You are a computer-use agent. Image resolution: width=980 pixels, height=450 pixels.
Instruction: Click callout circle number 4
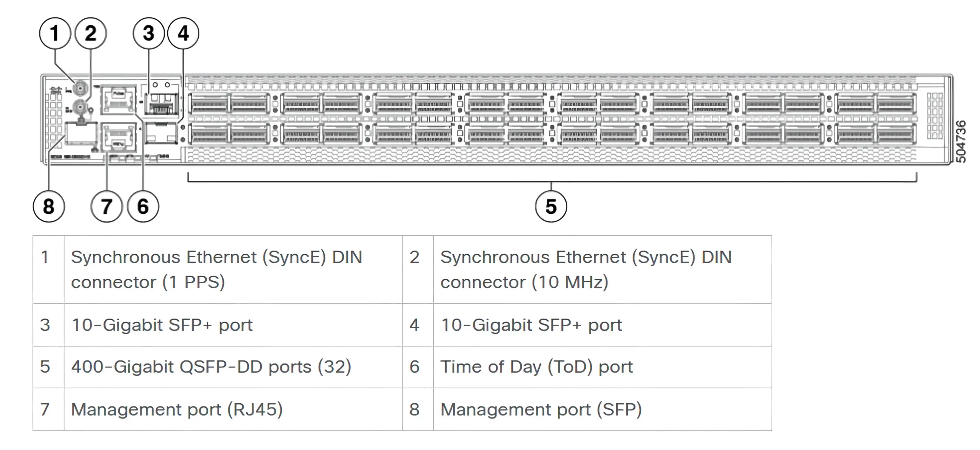[183, 33]
